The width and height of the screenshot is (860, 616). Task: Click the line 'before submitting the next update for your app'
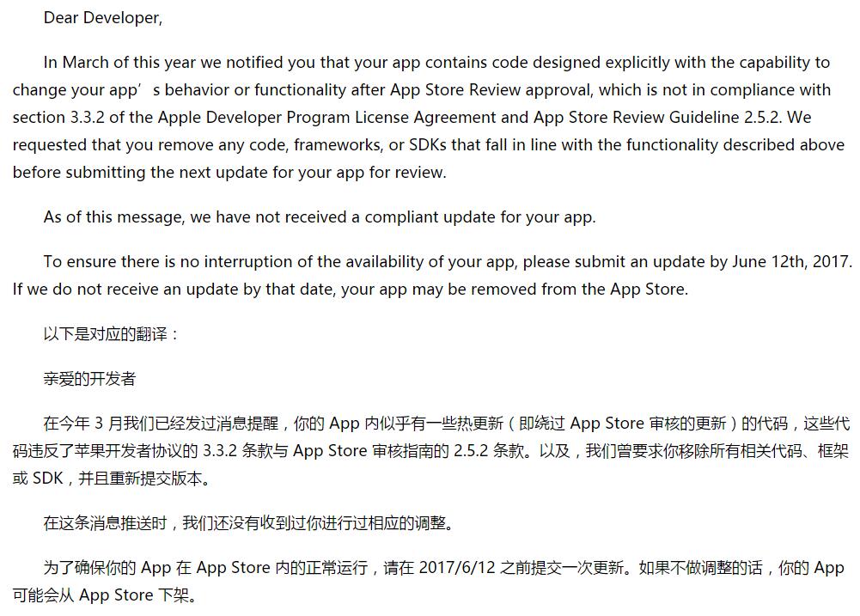tap(229, 172)
